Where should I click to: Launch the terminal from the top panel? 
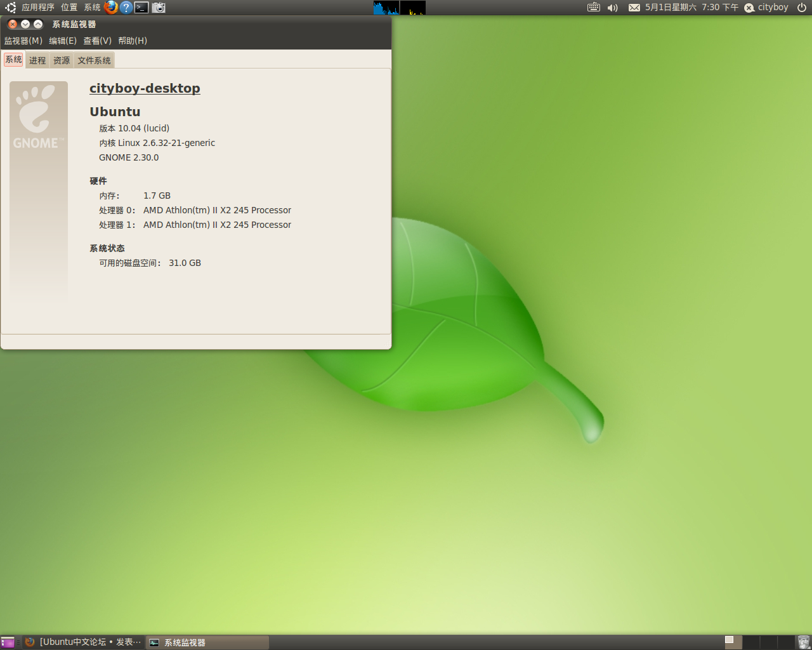[x=141, y=8]
